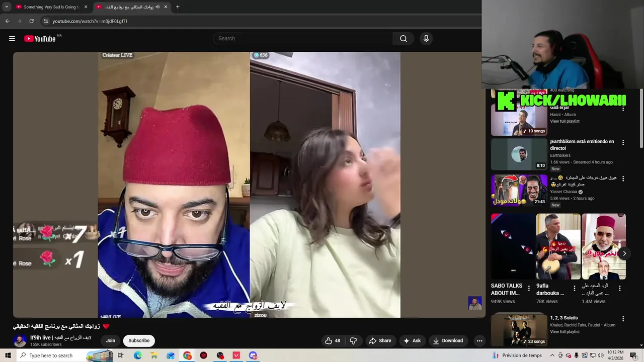
Task: Open 9afla darbouka short thumbnail
Action: point(558,246)
